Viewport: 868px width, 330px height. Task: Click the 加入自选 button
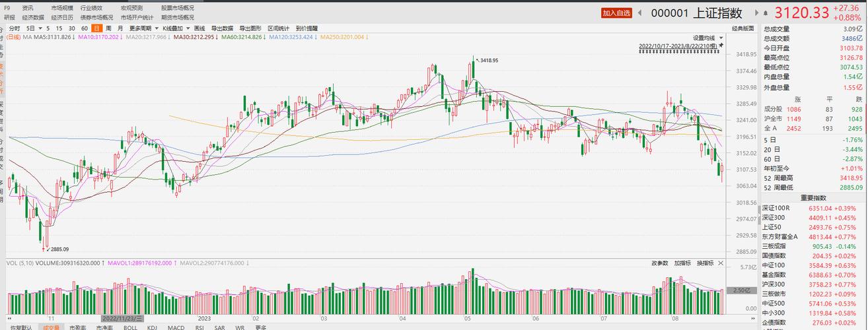616,13
